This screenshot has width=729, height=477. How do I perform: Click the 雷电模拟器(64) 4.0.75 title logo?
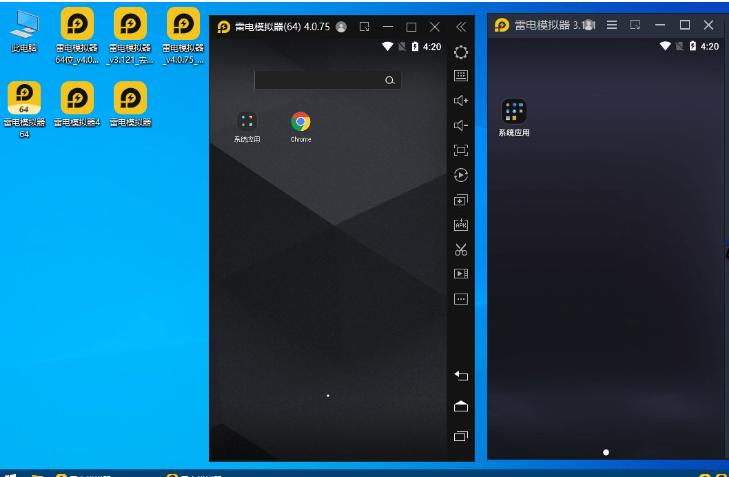[x=224, y=27]
